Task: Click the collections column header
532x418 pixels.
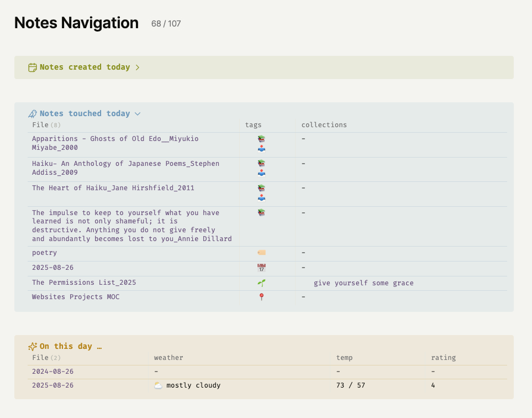Action: pyautogui.click(x=324, y=125)
